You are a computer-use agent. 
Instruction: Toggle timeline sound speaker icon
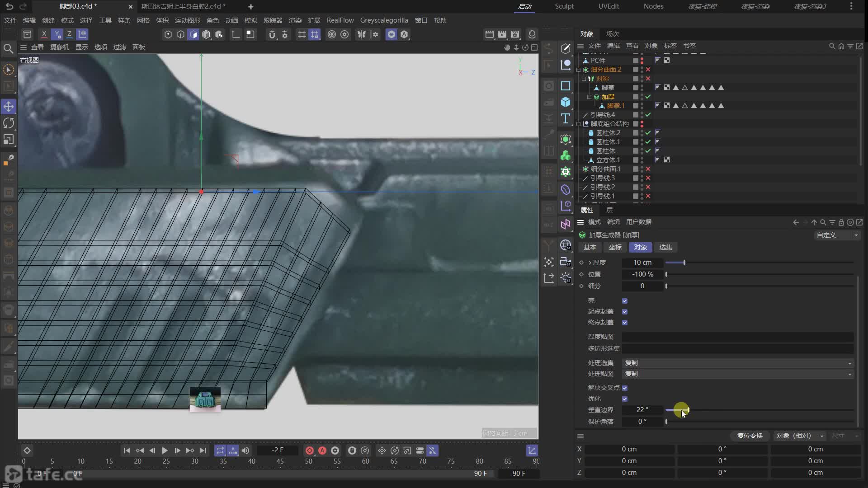[245, 450]
